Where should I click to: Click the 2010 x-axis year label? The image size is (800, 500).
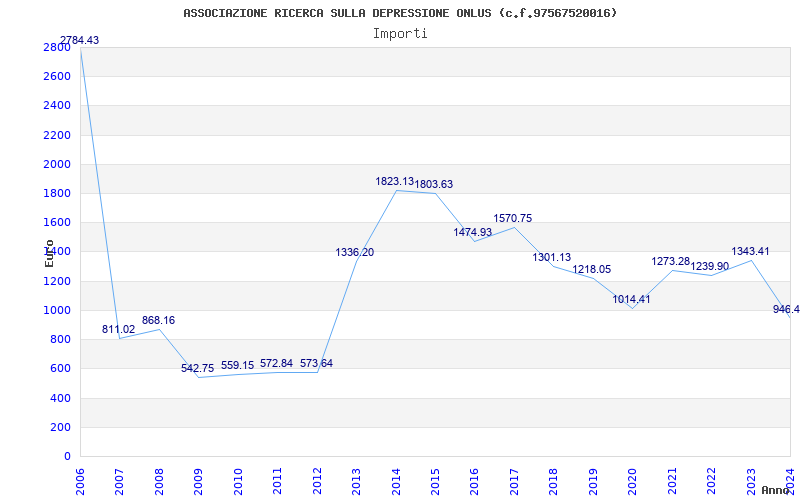[x=238, y=481]
